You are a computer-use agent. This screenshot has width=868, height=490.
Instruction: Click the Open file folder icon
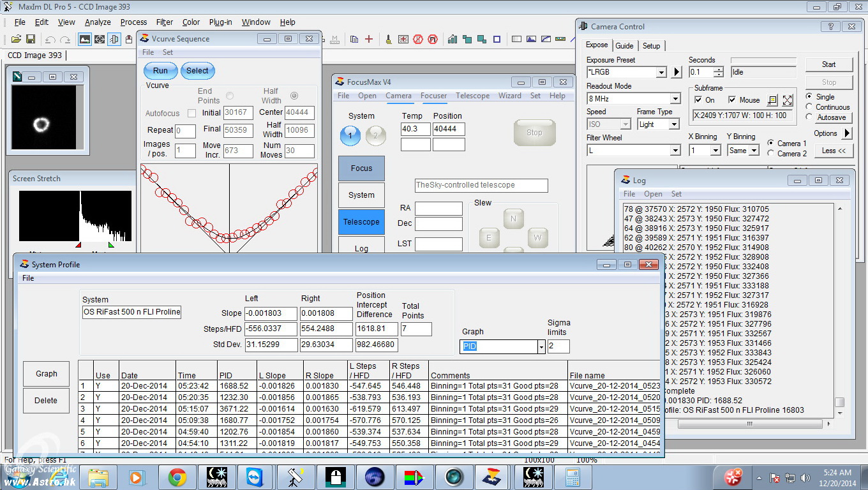point(16,40)
